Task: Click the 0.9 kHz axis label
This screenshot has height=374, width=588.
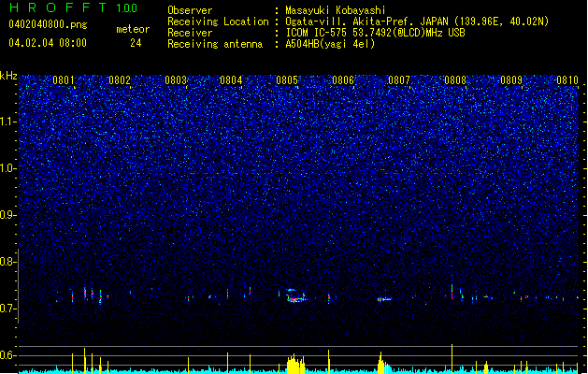Action: click(x=8, y=215)
